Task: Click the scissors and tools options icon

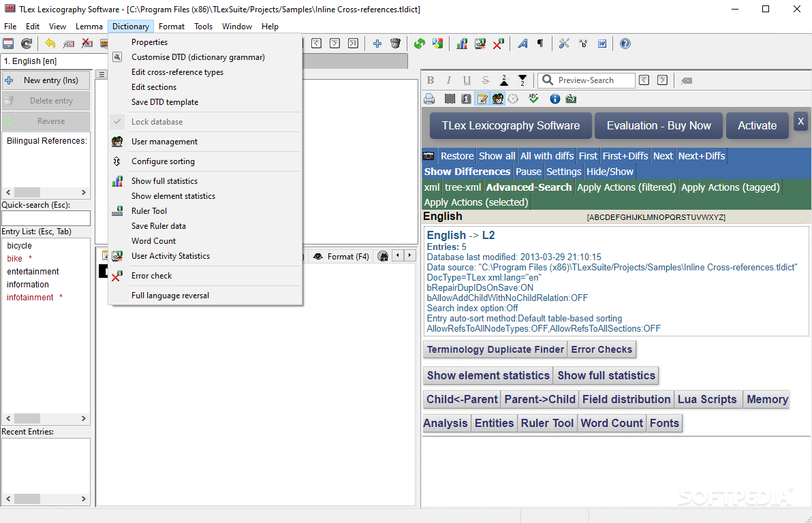Action: 564,44
